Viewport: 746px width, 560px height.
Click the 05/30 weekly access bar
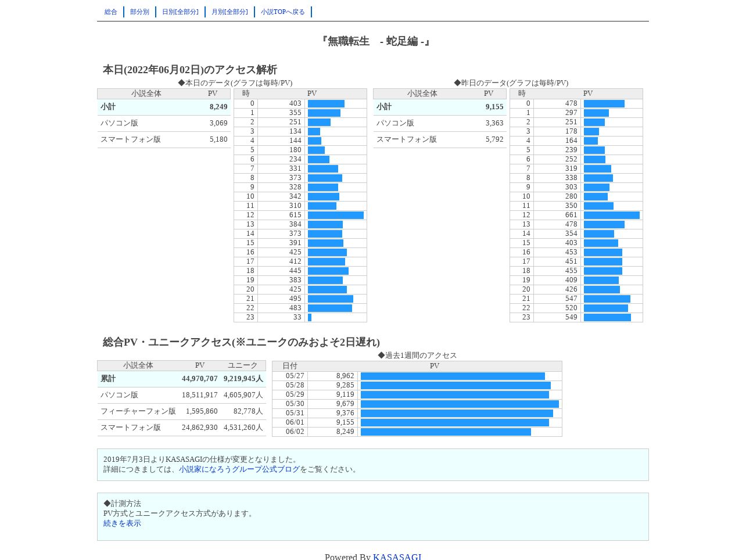[460, 404]
